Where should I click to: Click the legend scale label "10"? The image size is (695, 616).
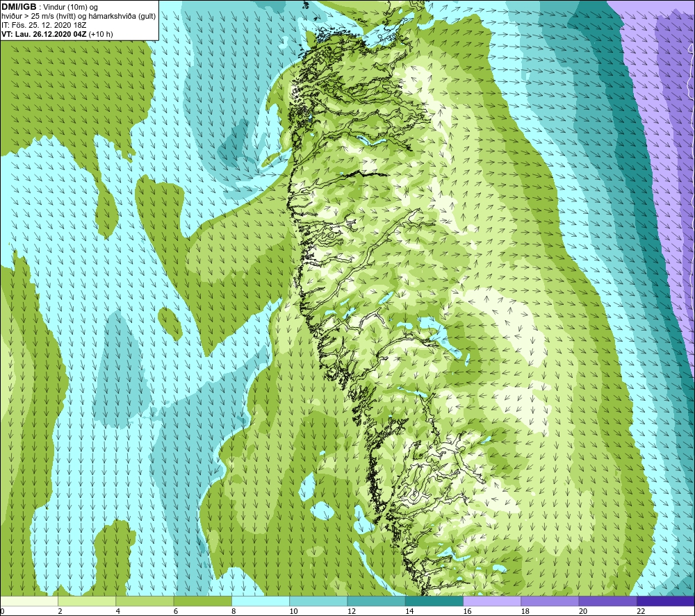[294, 612]
